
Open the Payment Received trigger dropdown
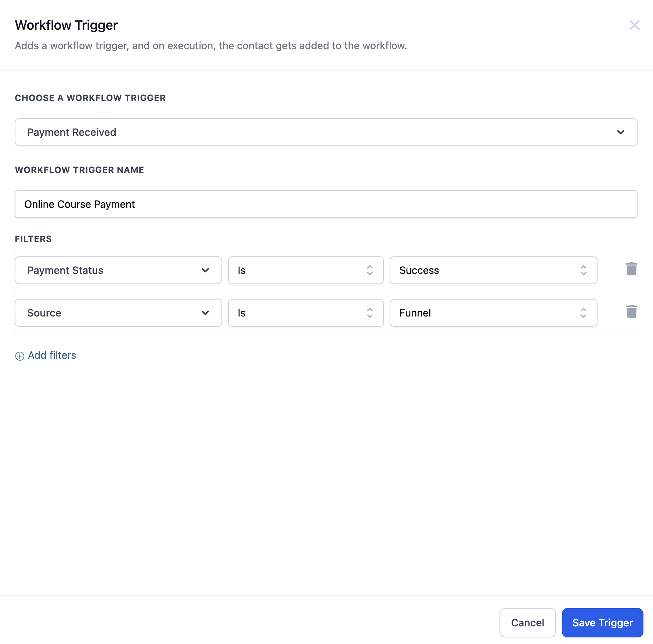[326, 132]
